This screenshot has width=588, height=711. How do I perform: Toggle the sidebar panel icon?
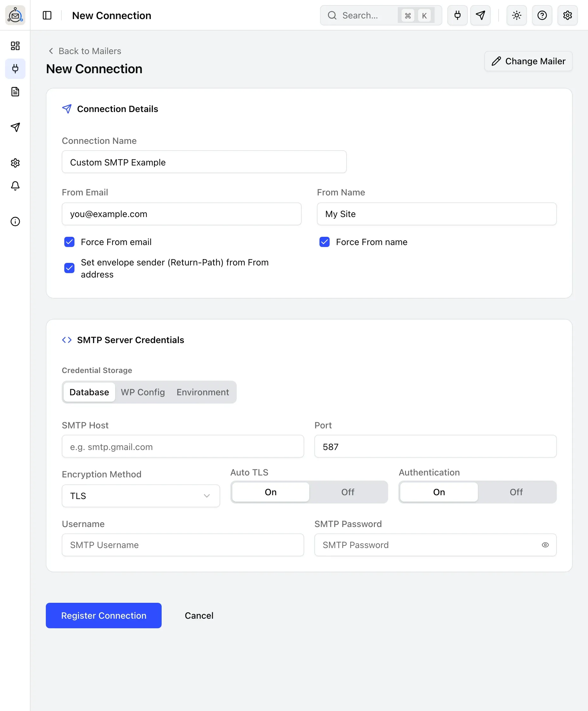[x=47, y=15]
